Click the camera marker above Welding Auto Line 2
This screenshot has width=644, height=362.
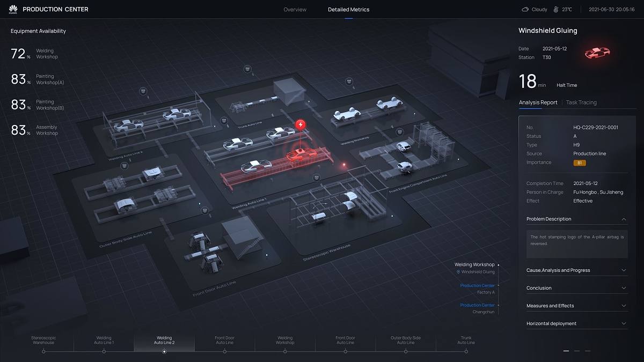click(x=143, y=91)
